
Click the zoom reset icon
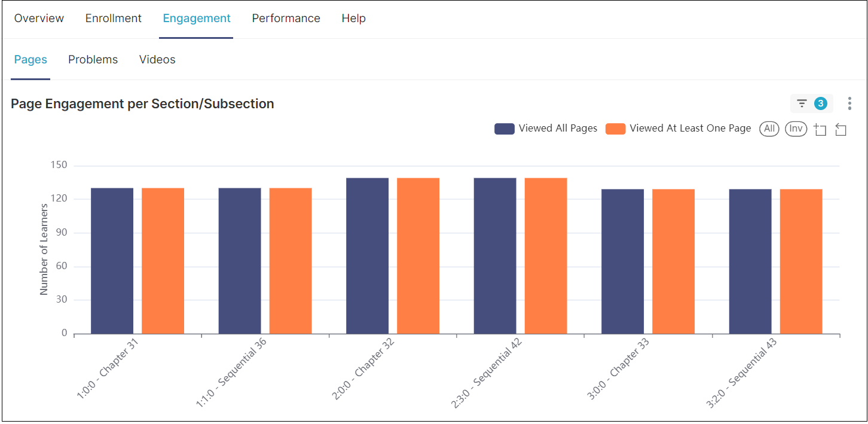click(x=841, y=129)
